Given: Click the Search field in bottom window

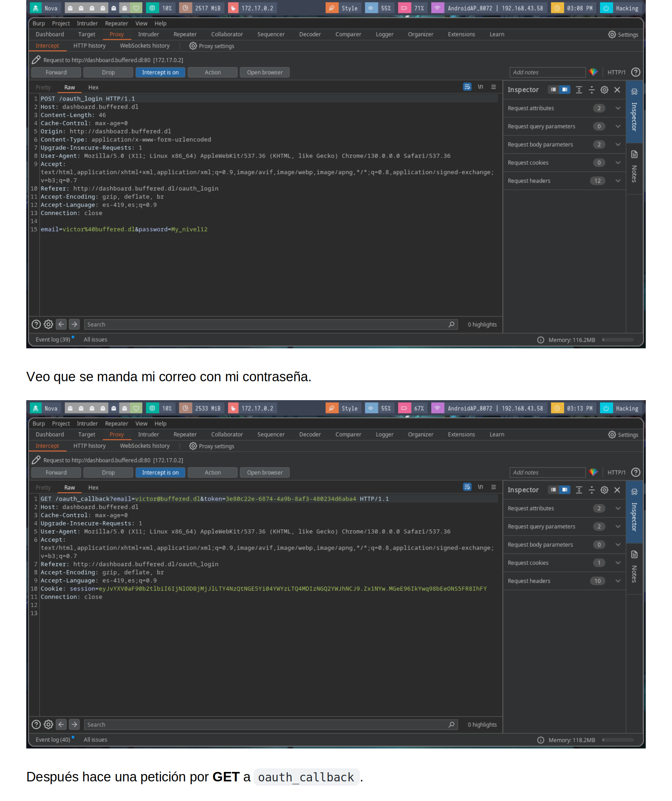Looking at the screenshot, I should pyautogui.click(x=271, y=724).
